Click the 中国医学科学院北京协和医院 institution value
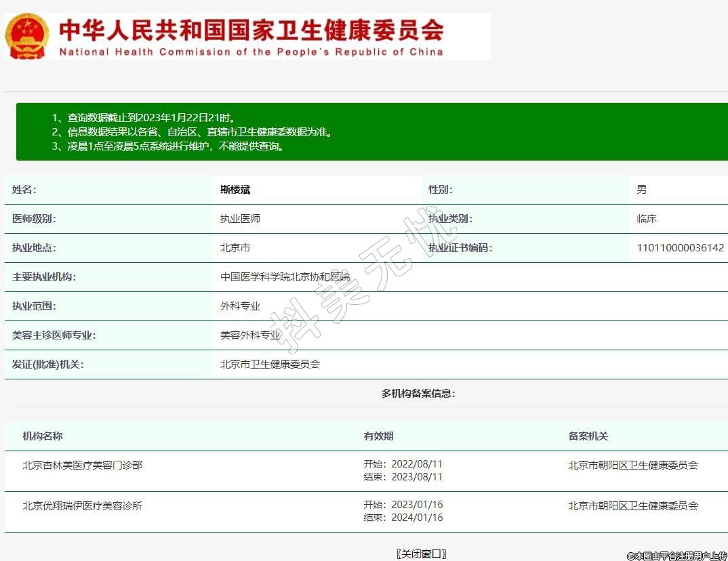Screen dimensions: 728x561 click(285, 277)
